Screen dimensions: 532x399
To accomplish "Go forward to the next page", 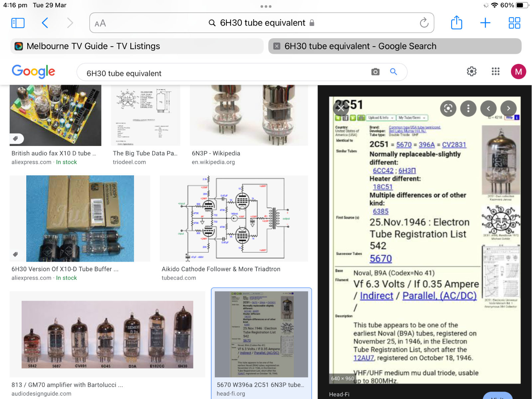I will 70,23.
